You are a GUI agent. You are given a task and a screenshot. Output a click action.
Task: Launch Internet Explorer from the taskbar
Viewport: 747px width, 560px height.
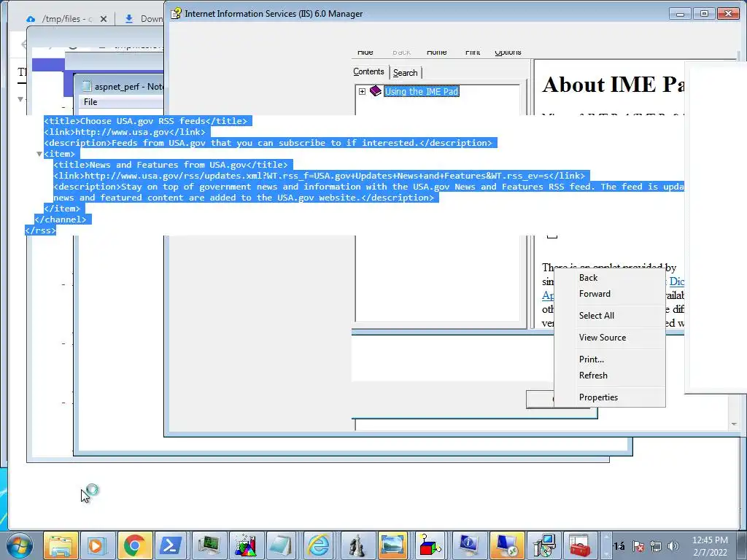click(318, 545)
